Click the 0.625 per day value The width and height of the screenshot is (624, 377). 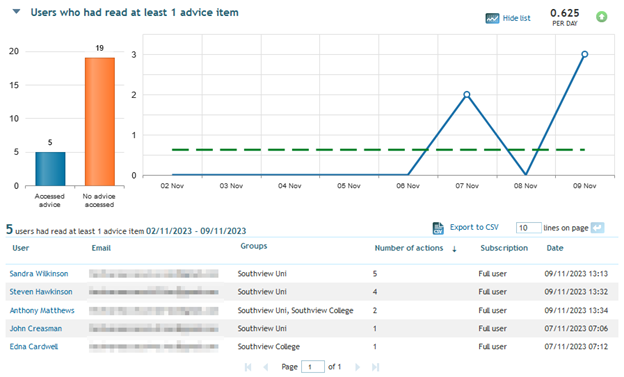565,14
